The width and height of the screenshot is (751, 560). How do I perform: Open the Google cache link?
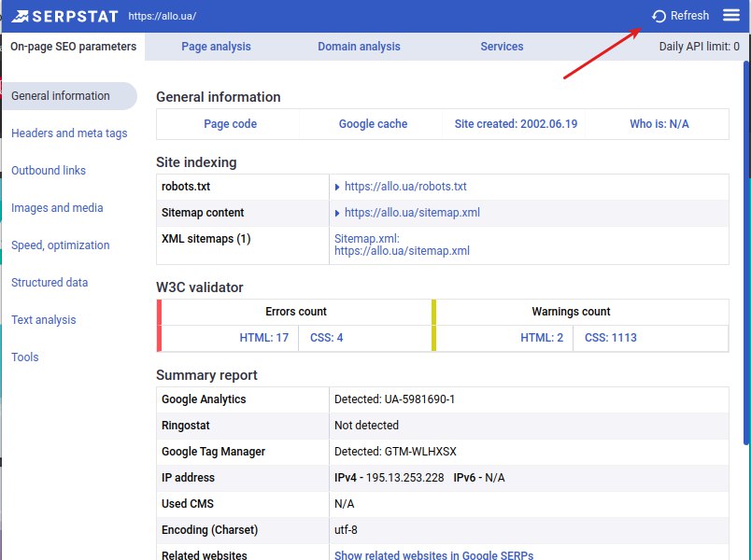coord(373,124)
